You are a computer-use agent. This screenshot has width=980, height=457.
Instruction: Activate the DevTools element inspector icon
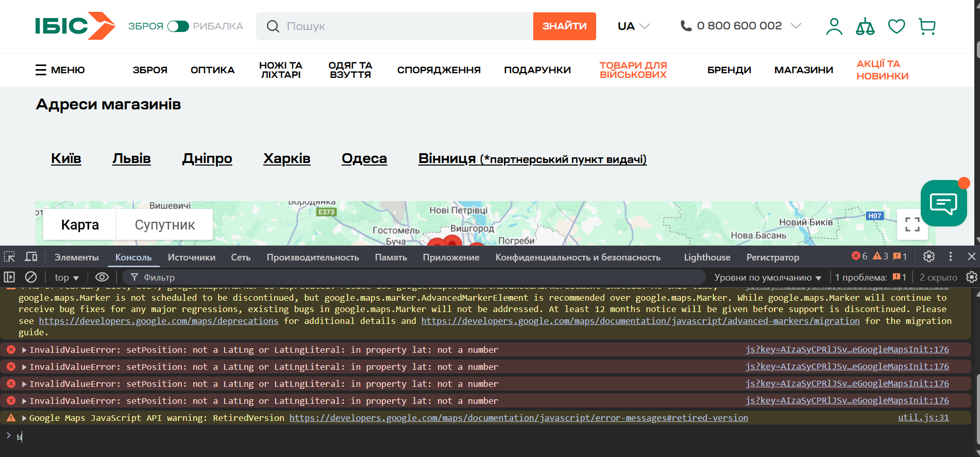pyautogui.click(x=9, y=257)
